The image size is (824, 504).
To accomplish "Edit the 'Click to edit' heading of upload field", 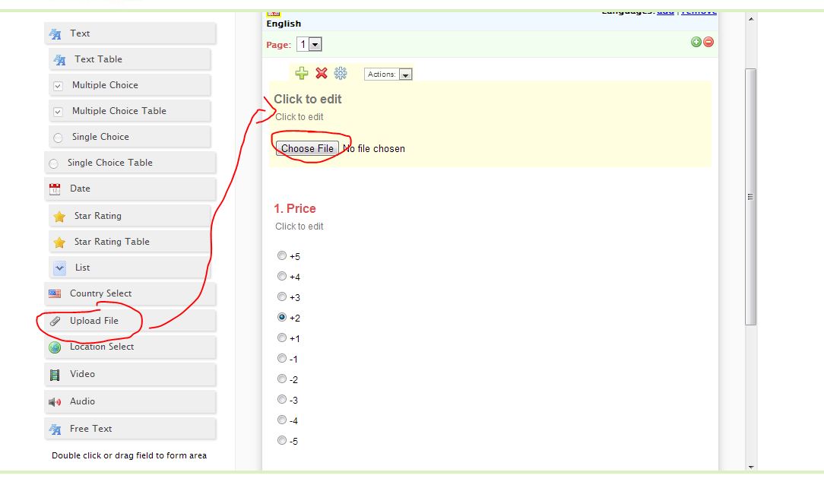I will 308,99.
